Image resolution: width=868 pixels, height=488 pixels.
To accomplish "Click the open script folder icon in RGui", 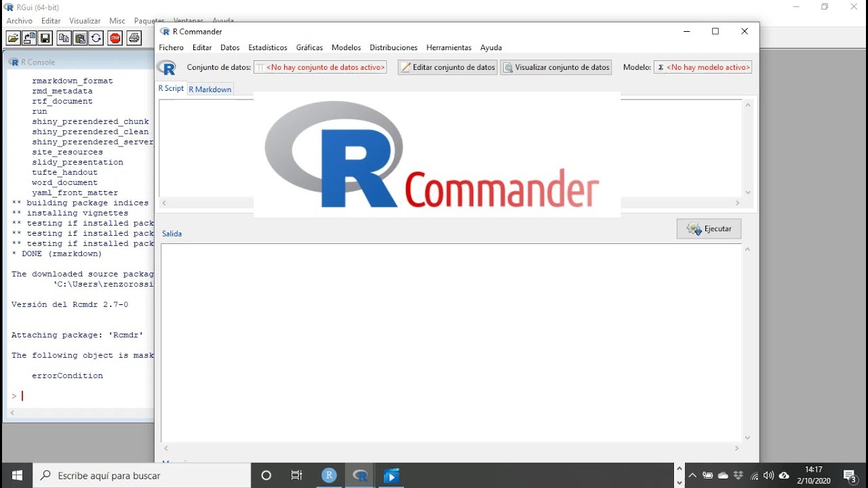I will 14,38.
